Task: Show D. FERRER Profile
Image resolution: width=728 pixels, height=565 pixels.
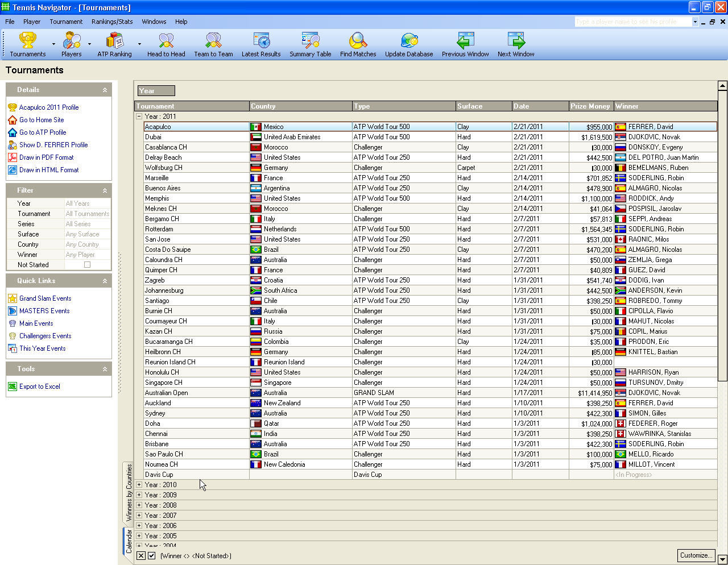Action: click(53, 145)
